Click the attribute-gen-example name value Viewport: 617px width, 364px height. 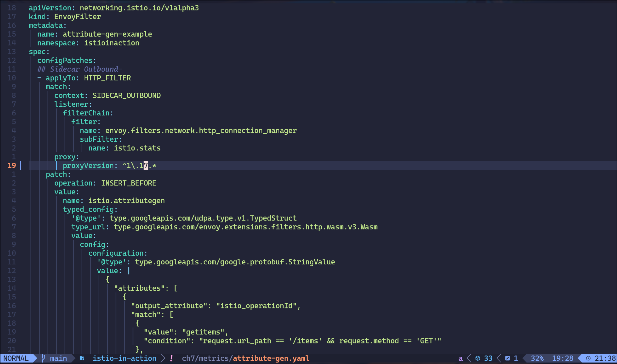pyautogui.click(x=107, y=34)
